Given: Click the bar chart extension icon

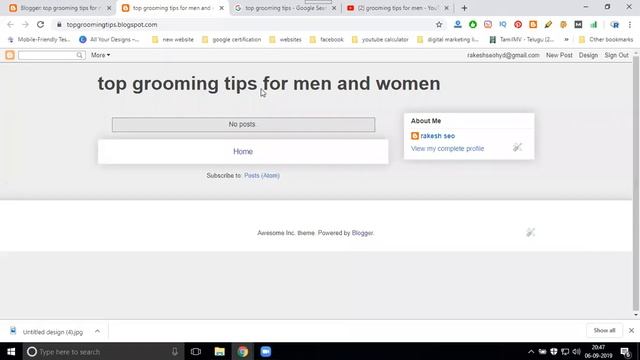Looking at the screenshot, I should point(593,24).
